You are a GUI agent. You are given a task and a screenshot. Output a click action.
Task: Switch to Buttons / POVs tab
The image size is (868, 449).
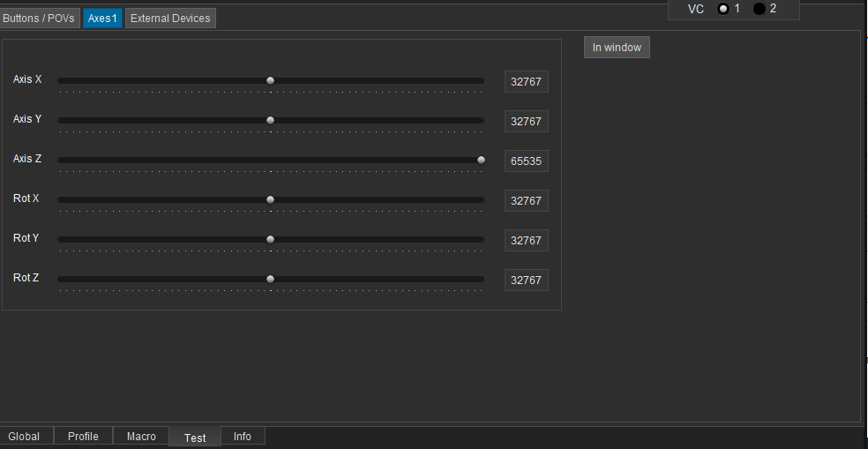pos(39,19)
